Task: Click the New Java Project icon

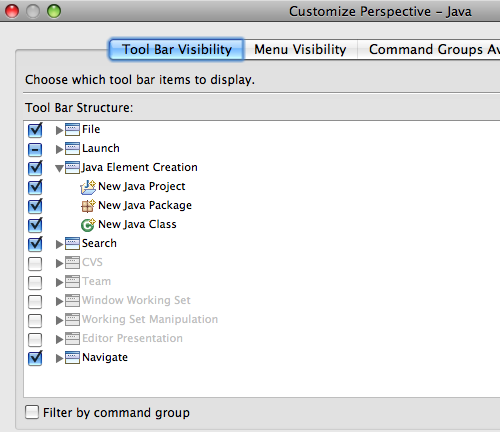Action: coord(88,187)
